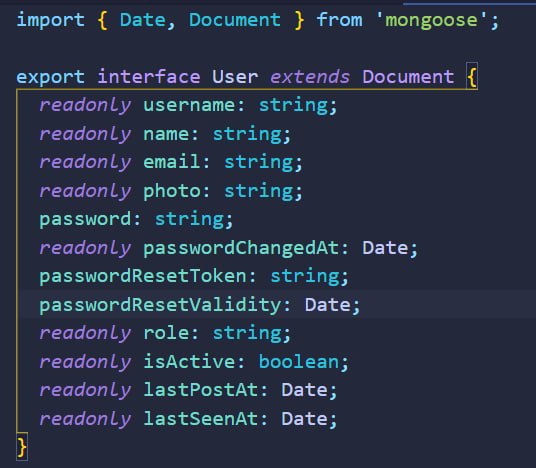Select Document in the import braces
This screenshot has width=536, height=468.
(235, 20)
